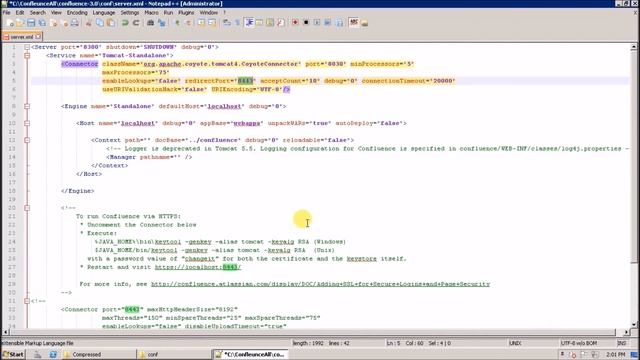Click the horizontal scrollbar left arrow
The height and width of the screenshot is (360, 640).
[5, 332]
